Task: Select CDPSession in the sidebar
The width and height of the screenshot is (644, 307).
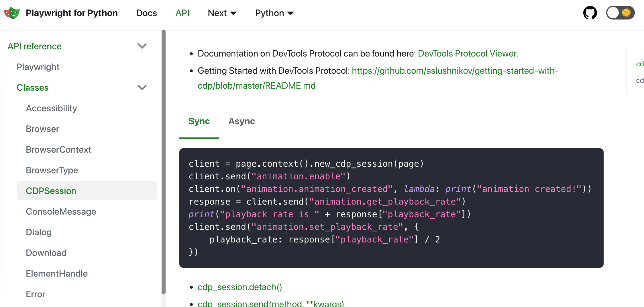Action: pos(51,191)
